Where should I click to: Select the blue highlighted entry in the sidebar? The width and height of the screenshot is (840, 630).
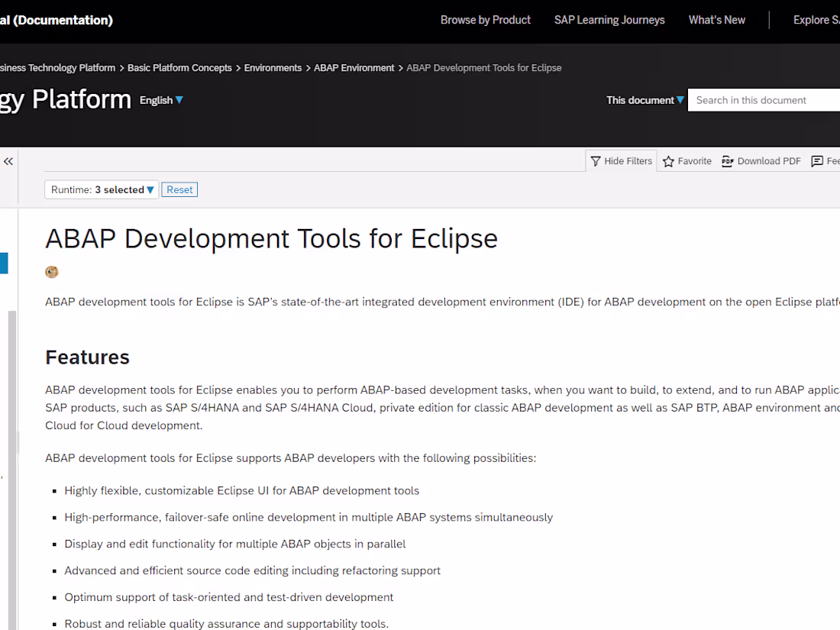point(3,262)
